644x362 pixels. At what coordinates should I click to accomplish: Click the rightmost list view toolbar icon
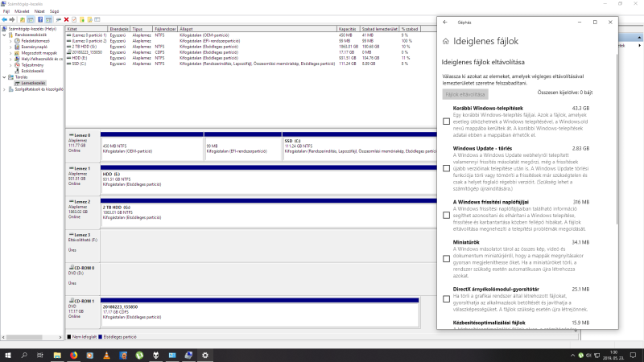tap(97, 19)
